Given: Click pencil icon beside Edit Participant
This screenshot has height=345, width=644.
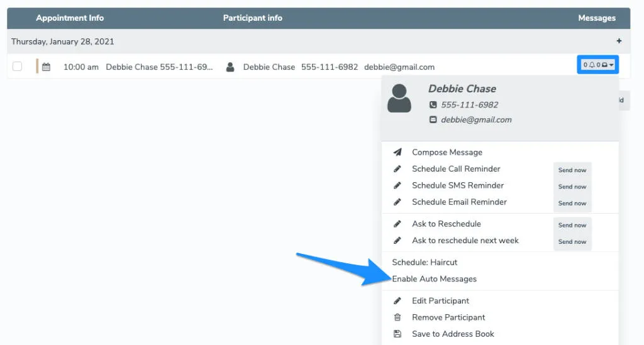Looking at the screenshot, I should [x=397, y=300].
